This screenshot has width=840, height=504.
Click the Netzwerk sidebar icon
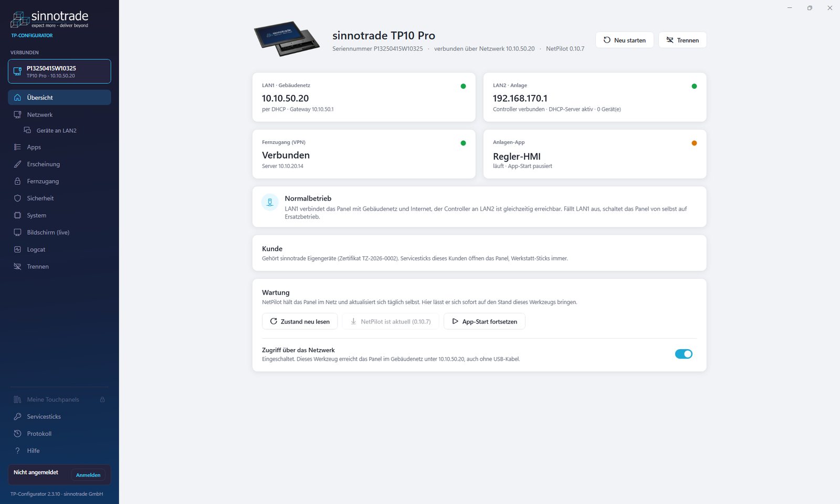click(x=17, y=114)
